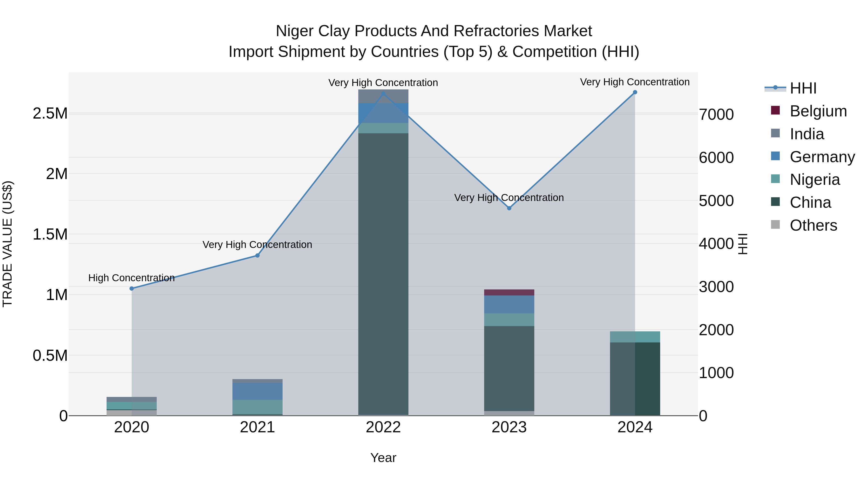Click the '3000' right axis tick label
This screenshot has height=488, width=868.
pyautogui.click(x=716, y=287)
